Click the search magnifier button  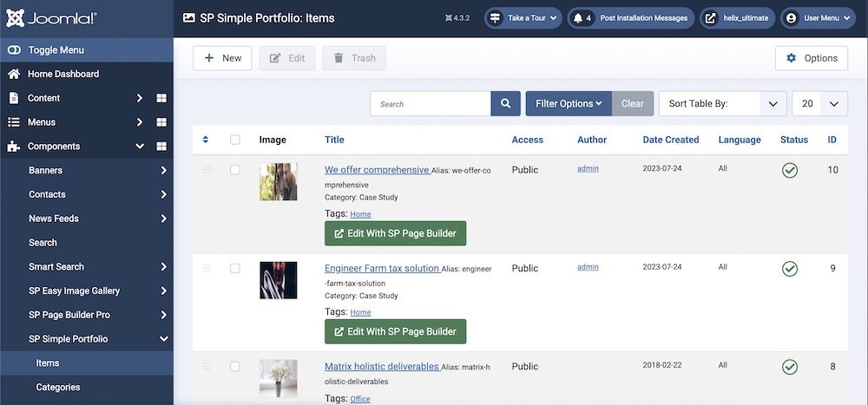pyautogui.click(x=505, y=104)
